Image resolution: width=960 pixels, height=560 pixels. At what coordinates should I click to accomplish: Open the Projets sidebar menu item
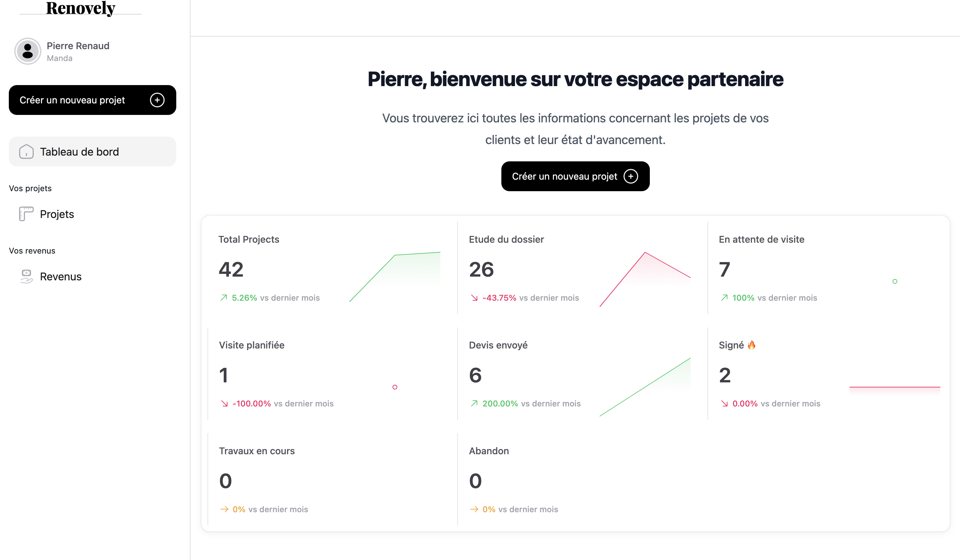tap(57, 214)
